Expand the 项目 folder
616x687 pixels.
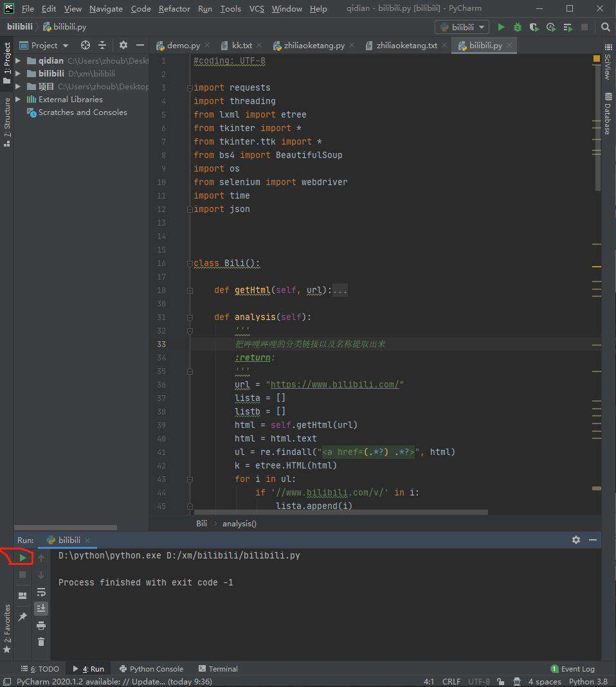click(18, 86)
